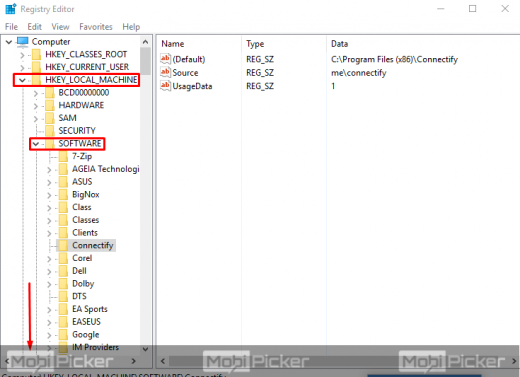Click the Corel folder icon

click(x=63, y=258)
